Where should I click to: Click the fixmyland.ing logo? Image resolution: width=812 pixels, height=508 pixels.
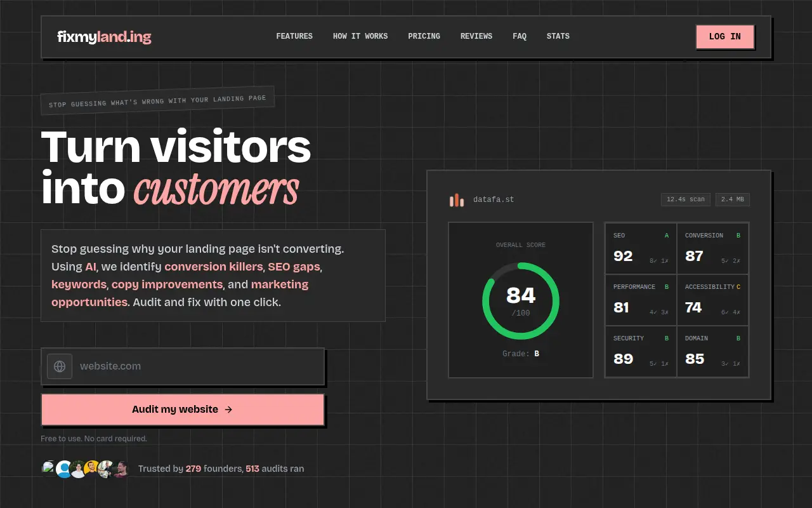coord(104,37)
